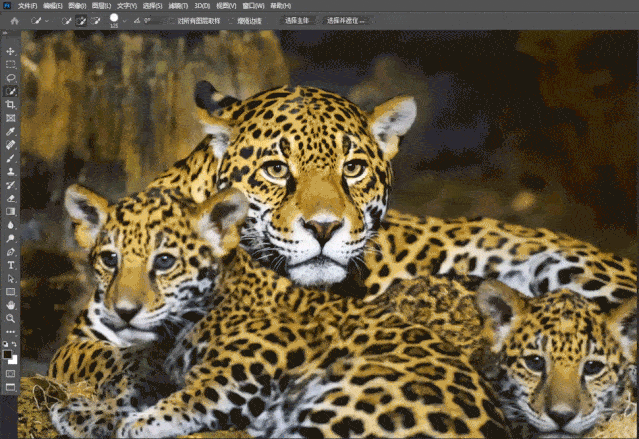Select the Eraser tool

click(x=11, y=199)
